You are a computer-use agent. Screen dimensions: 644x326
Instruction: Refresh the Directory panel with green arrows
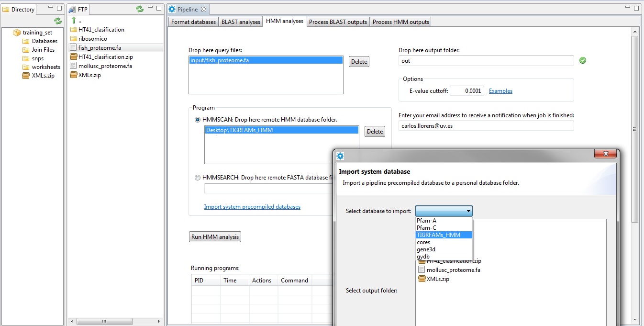(x=58, y=21)
